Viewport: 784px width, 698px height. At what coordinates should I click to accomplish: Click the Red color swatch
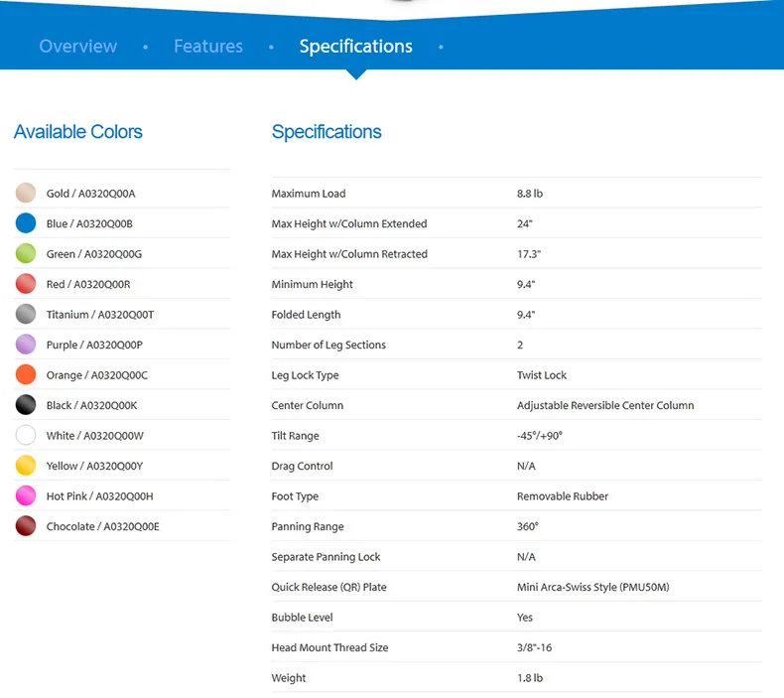(26, 284)
